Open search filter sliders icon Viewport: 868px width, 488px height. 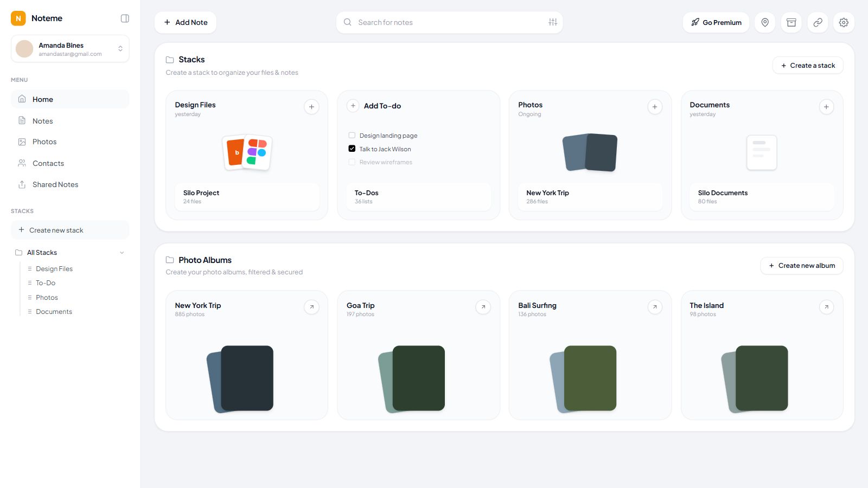[x=553, y=22]
